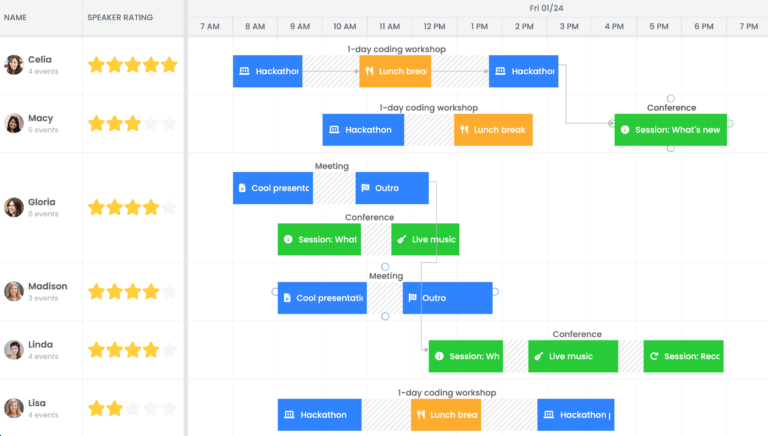Click Celia's first Hackathon laptop icon
The height and width of the screenshot is (436, 768).
(x=244, y=71)
